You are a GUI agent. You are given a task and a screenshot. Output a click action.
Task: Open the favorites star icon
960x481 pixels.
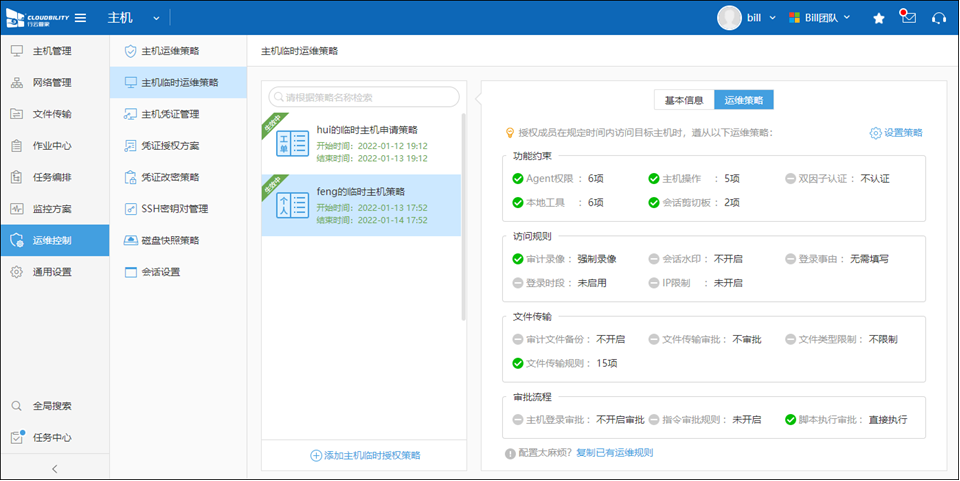[878, 18]
